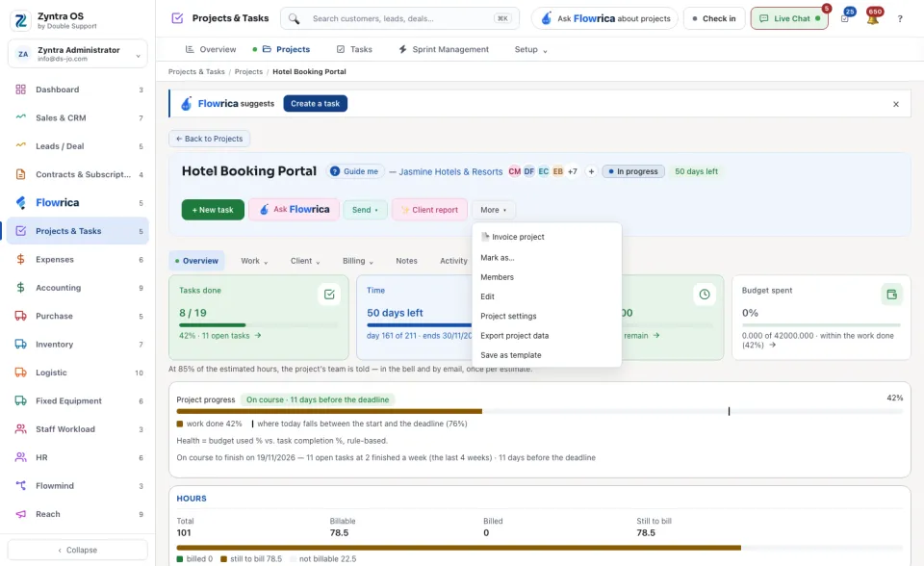Dismiss the Flowrica suggests banner
Viewport: 924px width, 566px height.
[x=896, y=104]
